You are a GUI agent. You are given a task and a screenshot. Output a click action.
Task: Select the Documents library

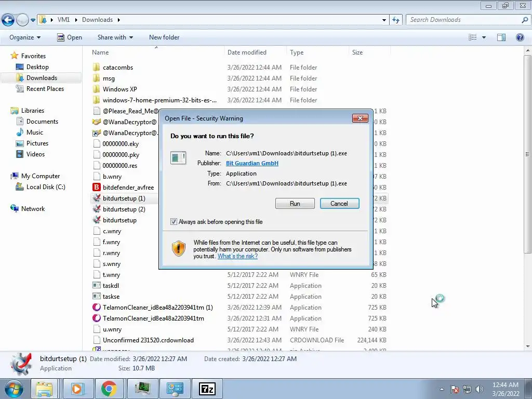pos(42,122)
